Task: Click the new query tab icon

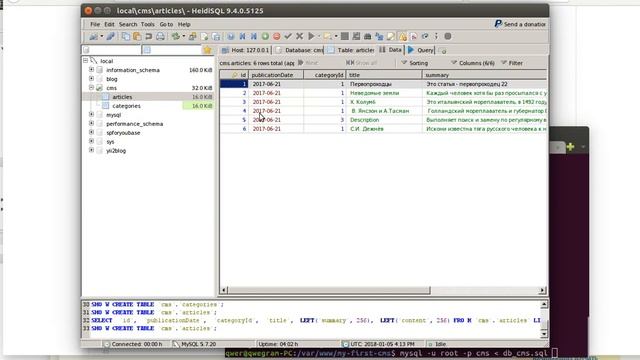Action: [442, 51]
